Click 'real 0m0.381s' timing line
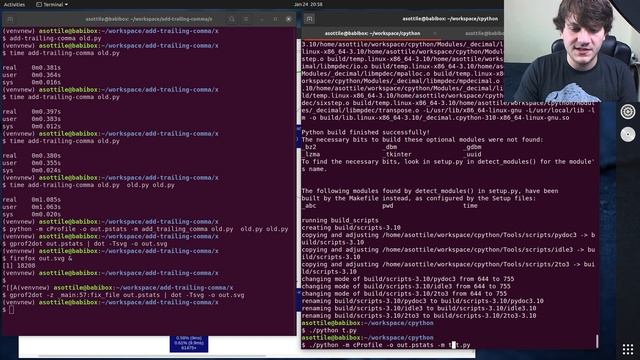 tap(31, 67)
